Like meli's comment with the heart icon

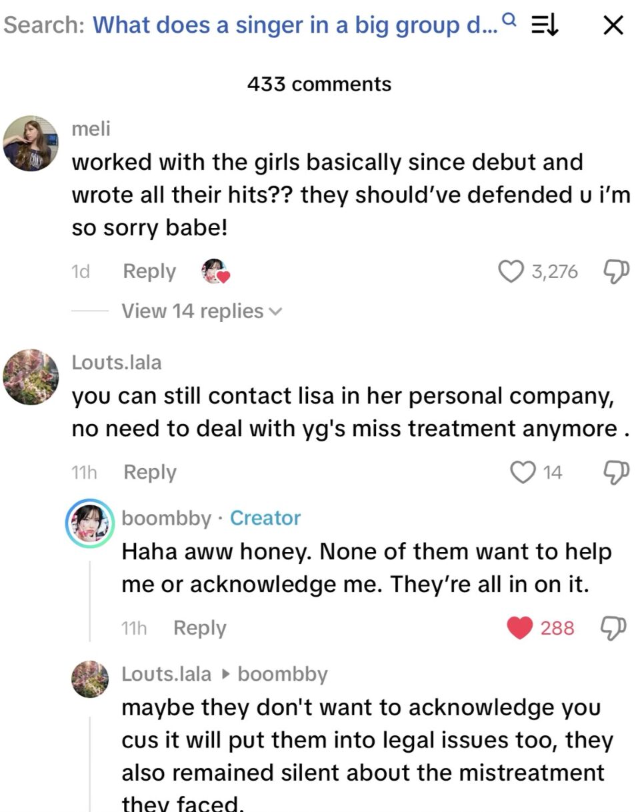[511, 271]
